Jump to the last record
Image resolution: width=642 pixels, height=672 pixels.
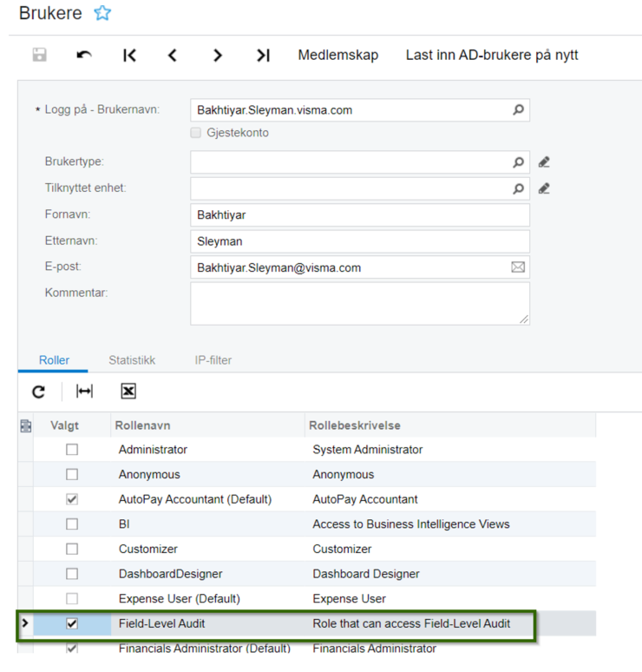[263, 56]
